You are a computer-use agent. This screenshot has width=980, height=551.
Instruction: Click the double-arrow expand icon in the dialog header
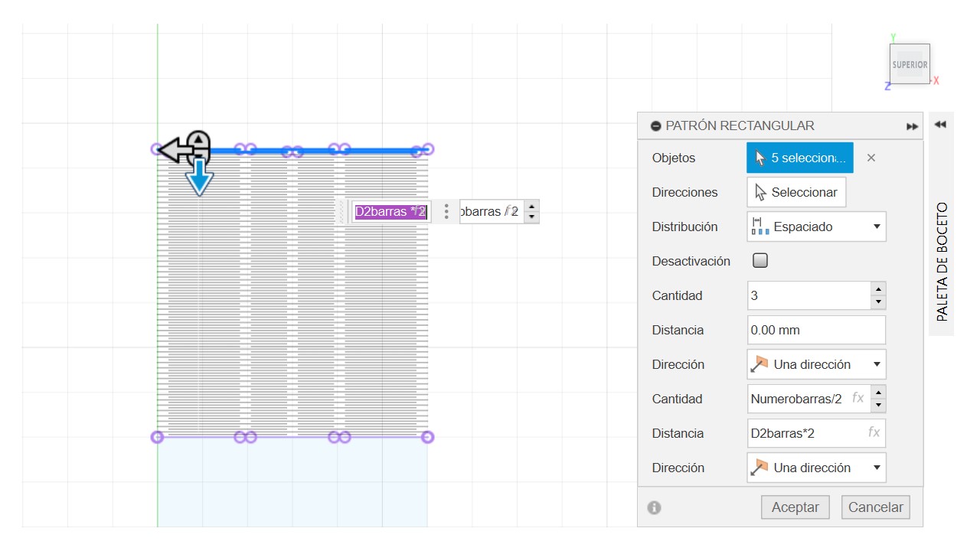pos(912,126)
